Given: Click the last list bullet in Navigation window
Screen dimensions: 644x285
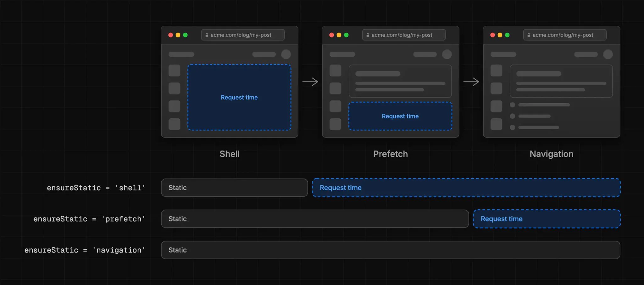Looking at the screenshot, I should pos(512,128).
